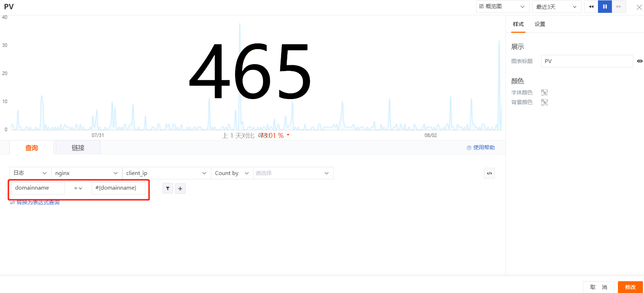
Task: Open the 使用帮助 help link
Action: click(481, 148)
